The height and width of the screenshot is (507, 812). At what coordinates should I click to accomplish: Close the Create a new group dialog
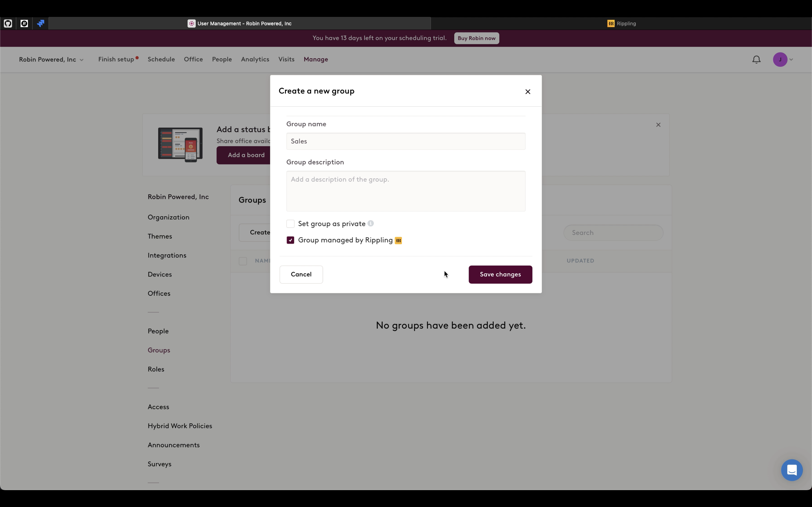click(528, 92)
